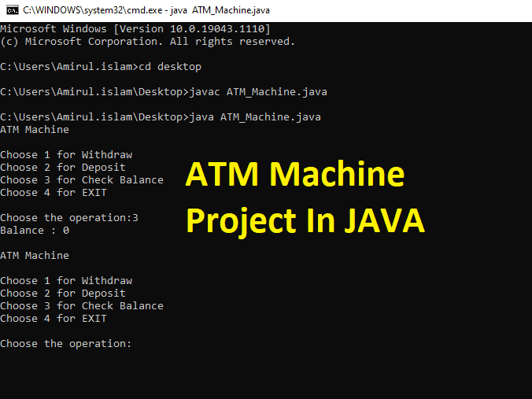
Task: Click the 'javac ATM_Machine.java' command line
Action: [164, 91]
